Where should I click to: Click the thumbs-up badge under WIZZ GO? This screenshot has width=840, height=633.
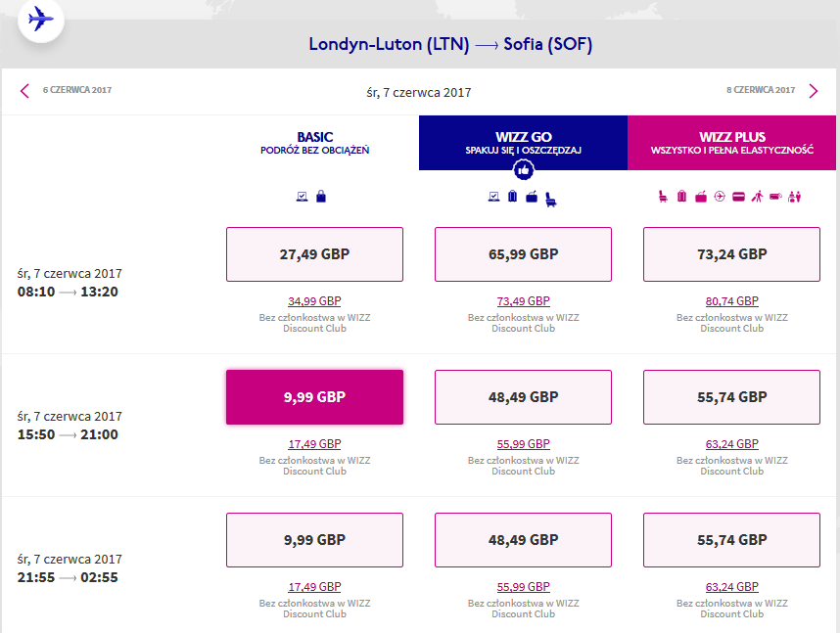(x=524, y=170)
